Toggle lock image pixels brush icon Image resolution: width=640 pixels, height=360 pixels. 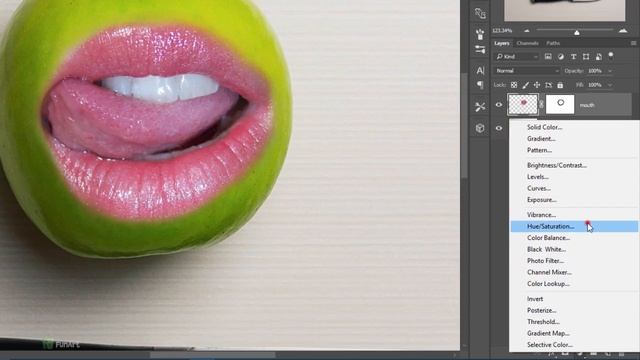525,85
